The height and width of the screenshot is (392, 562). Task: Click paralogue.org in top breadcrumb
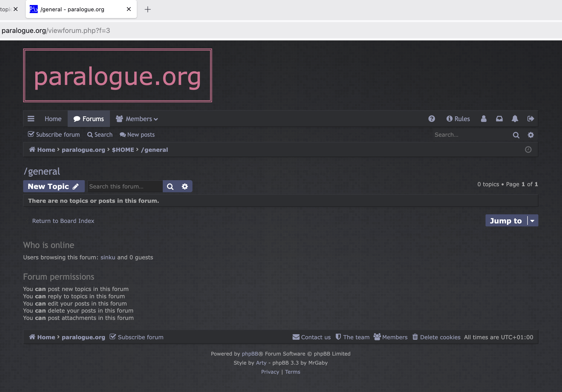(84, 150)
